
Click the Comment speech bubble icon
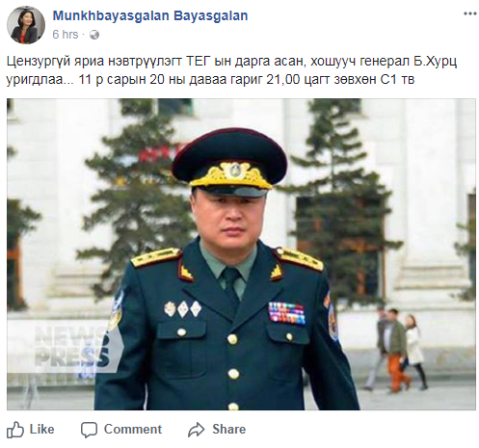pyautogui.click(x=89, y=430)
